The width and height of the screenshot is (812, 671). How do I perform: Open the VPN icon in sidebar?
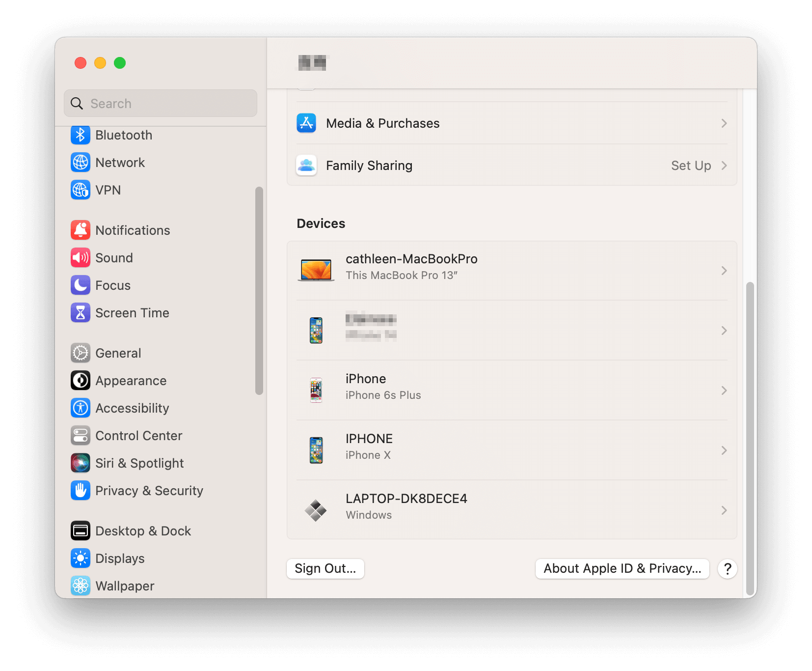pos(81,190)
